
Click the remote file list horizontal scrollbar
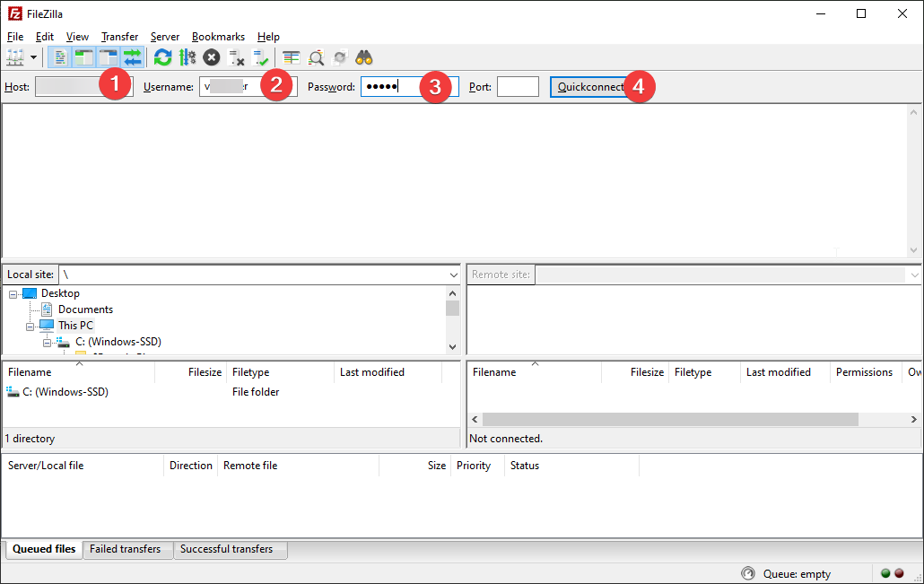click(669, 419)
